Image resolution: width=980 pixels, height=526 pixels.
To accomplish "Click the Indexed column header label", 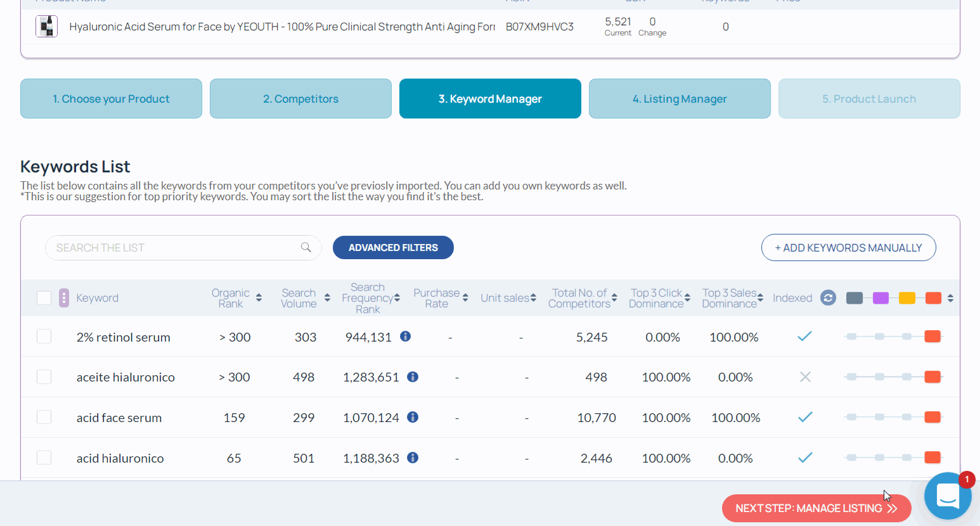I will tap(792, 298).
